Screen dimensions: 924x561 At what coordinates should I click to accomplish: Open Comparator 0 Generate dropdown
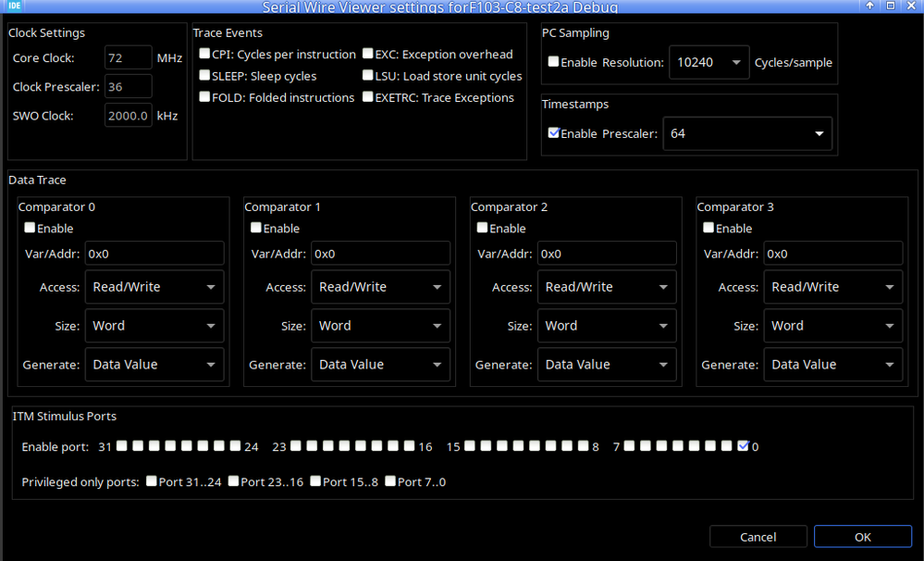[x=154, y=365]
